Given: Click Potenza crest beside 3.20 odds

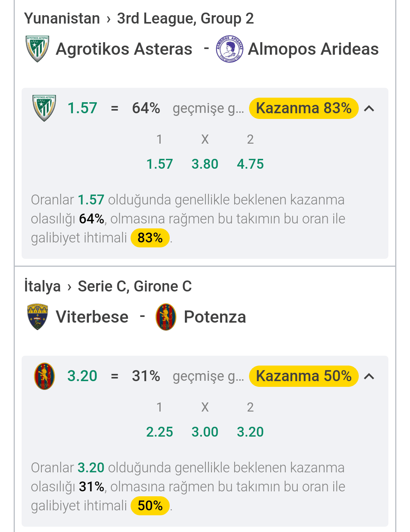Looking at the screenshot, I should point(44,376).
